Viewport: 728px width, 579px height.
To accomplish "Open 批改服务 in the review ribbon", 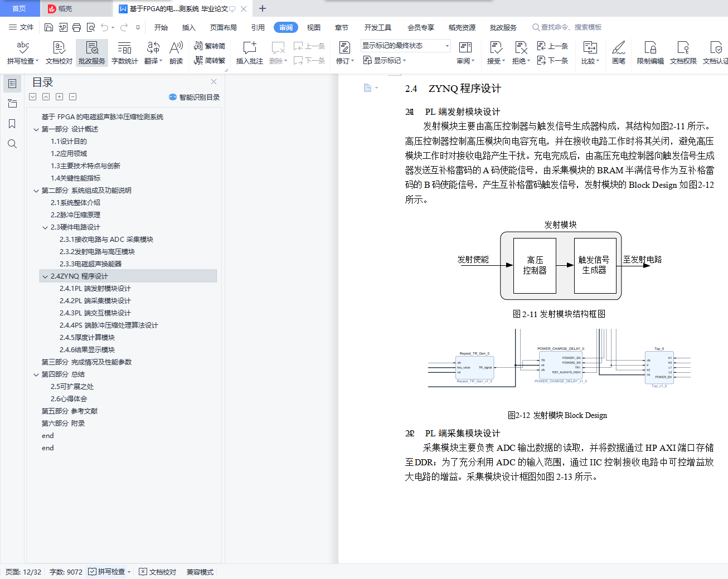I will [x=92, y=53].
